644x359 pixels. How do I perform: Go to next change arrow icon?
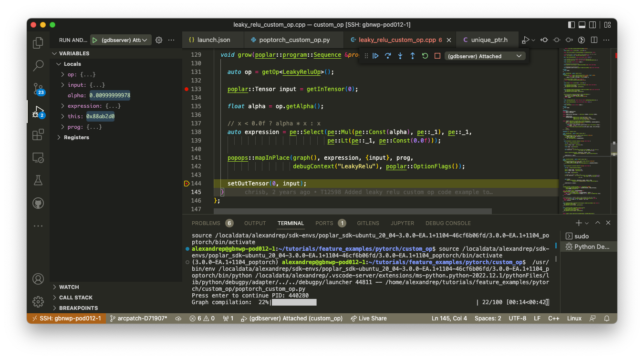click(x=569, y=40)
